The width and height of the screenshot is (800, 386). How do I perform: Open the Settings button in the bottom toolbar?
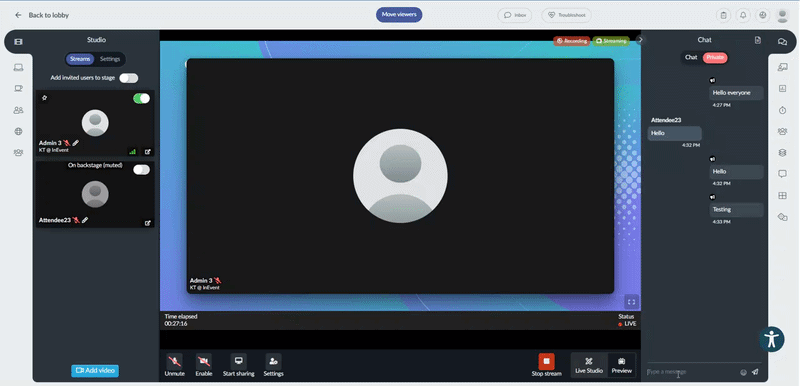(x=273, y=366)
